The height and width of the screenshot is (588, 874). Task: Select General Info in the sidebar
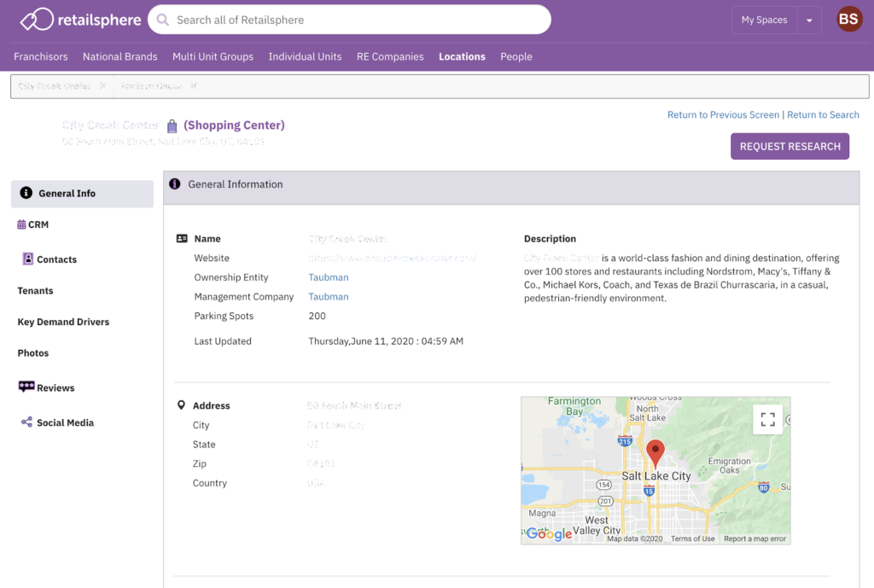click(83, 194)
